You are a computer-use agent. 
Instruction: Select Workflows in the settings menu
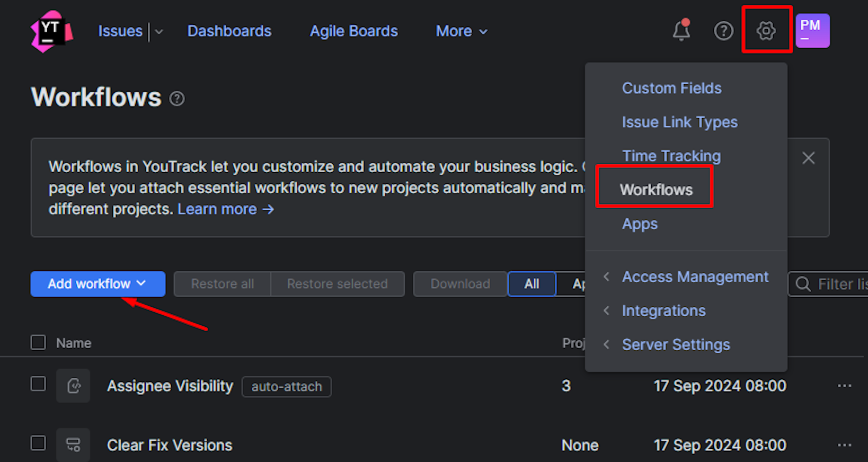click(657, 190)
